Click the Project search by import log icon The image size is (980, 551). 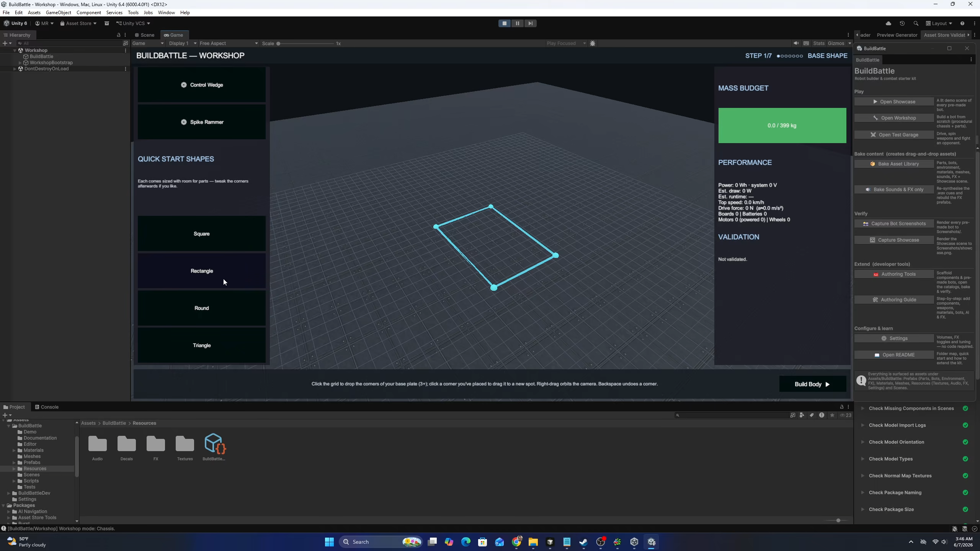[x=822, y=415]
